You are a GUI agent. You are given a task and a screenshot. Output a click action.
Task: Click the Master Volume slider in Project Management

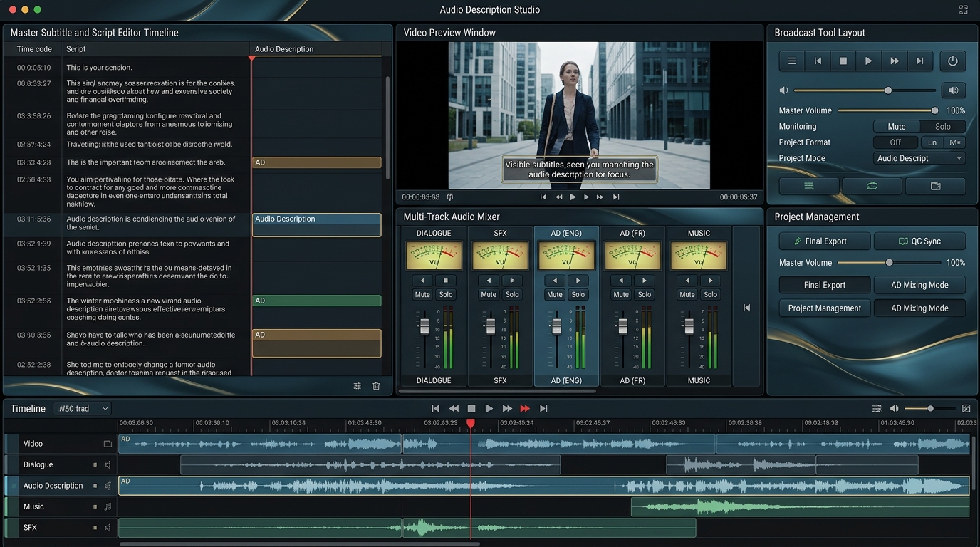(888, 263)
